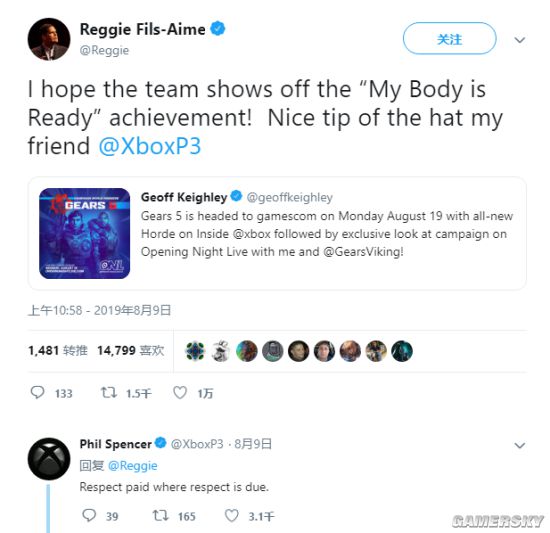
Task: Open the Gears 5 quoted tweet thumbnail
Action: click(85, 234)
